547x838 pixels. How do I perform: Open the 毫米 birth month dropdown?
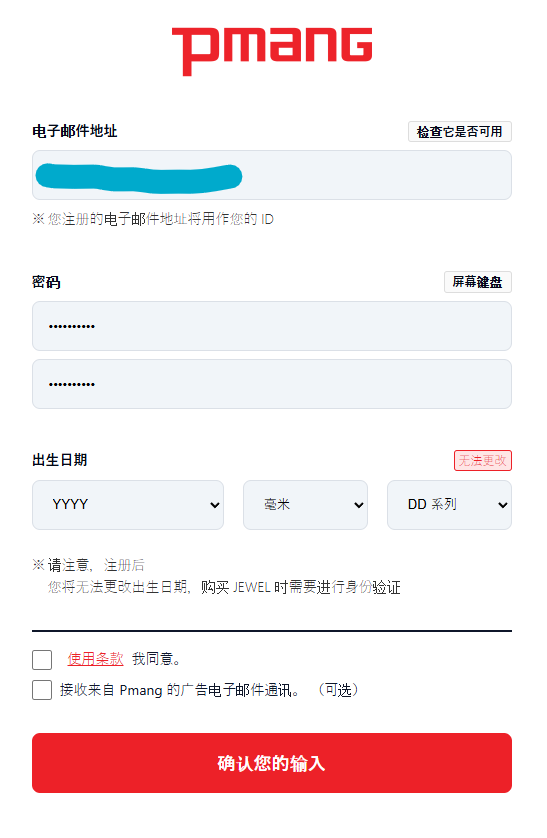point(305,505)
